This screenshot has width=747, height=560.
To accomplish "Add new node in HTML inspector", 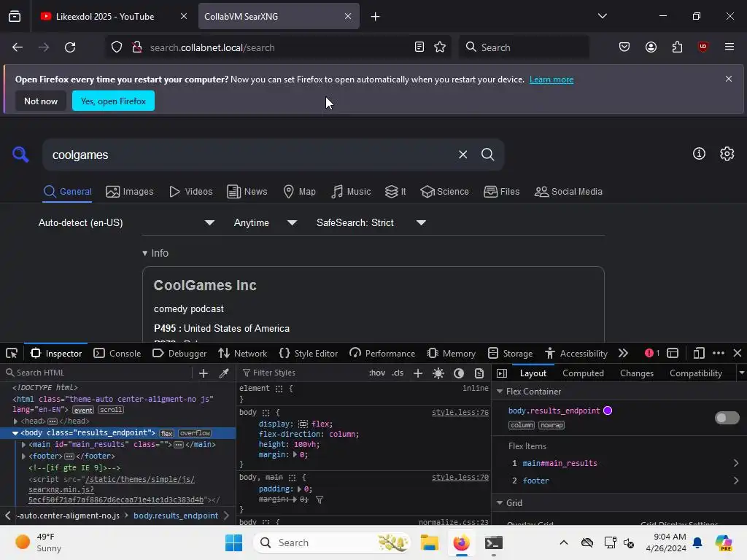I will coord(204,373).
